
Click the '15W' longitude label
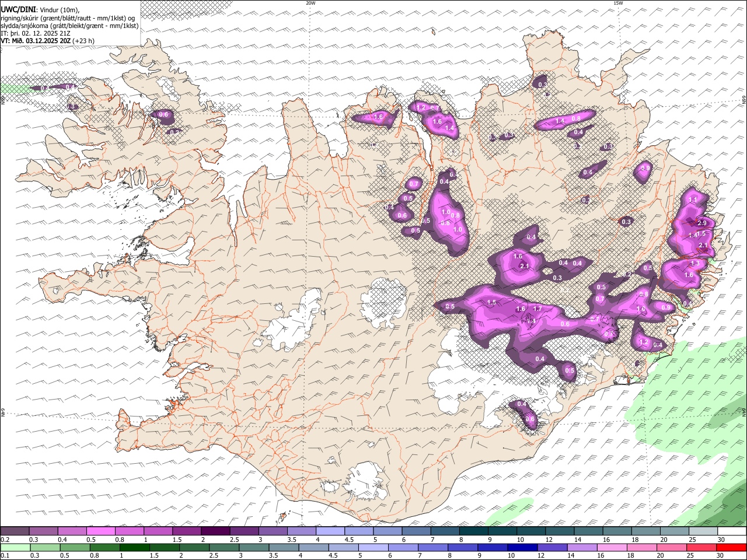pyautogui.click(x=618, y=3)
